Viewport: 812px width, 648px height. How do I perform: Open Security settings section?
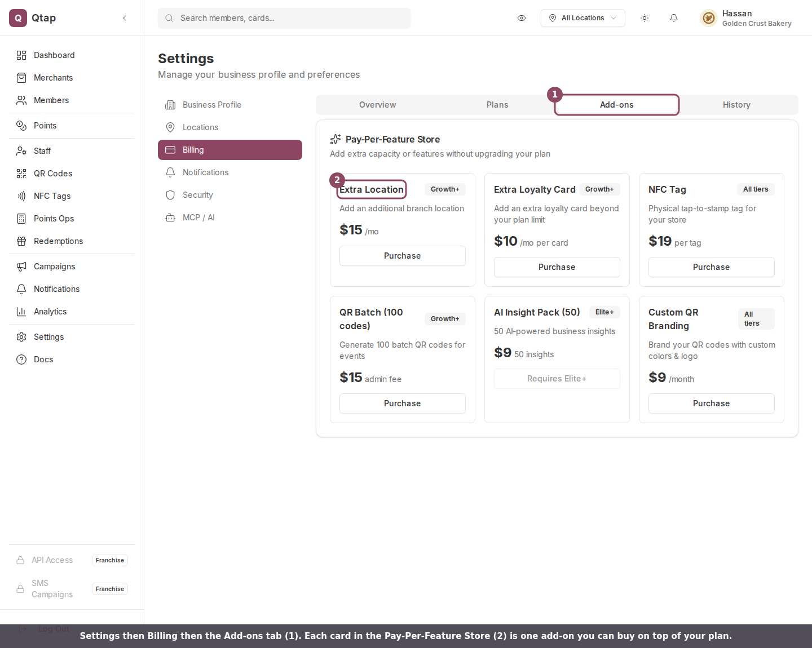230,195
